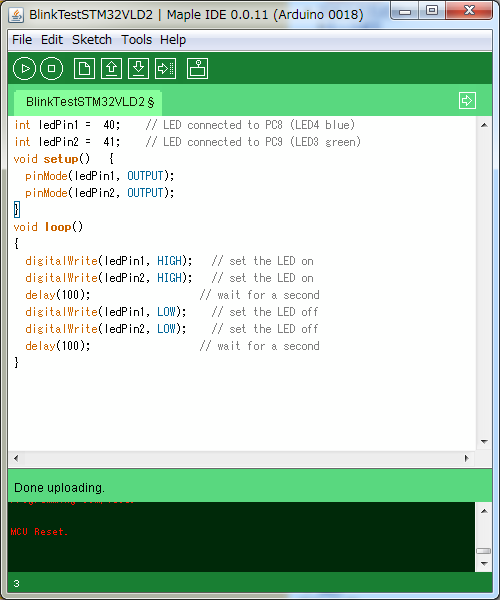Click the console scrollbar thumb
The image size is (500, 600).
tap(484, 551)
